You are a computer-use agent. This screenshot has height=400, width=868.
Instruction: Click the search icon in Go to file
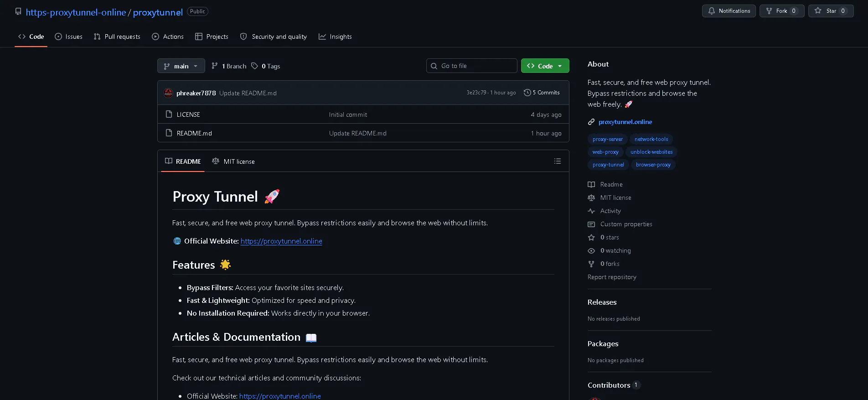click(434, 66)
